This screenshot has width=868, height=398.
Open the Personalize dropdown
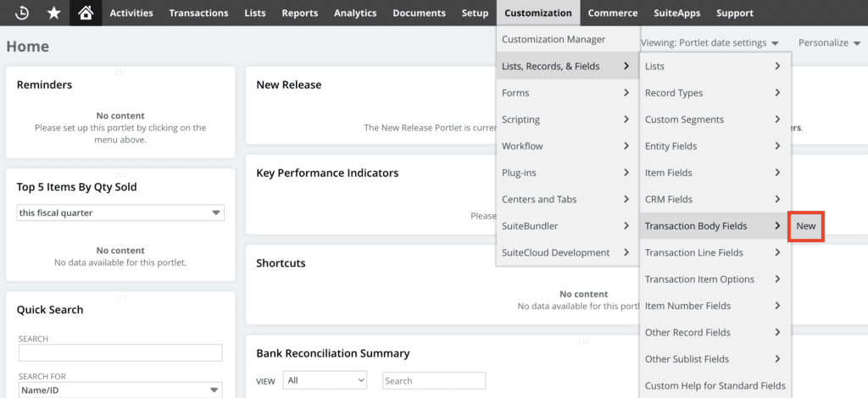[830, 42]
